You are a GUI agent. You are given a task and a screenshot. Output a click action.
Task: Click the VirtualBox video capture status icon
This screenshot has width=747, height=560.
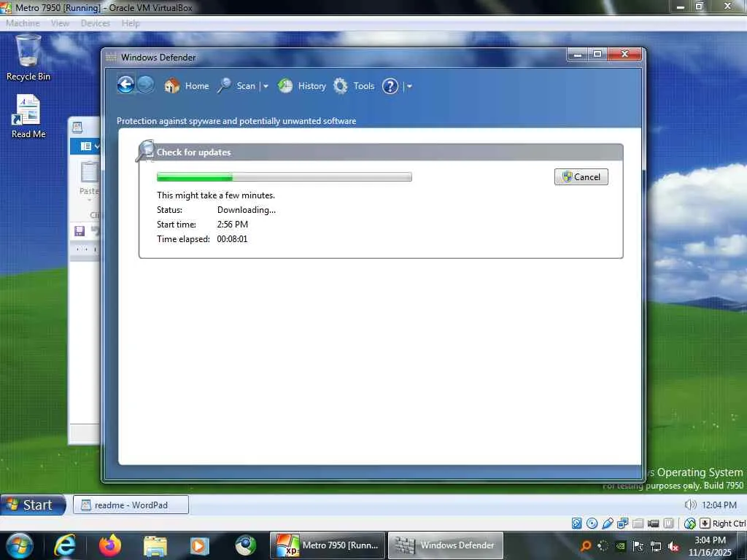pyautogui.click(x=653, y=524)
